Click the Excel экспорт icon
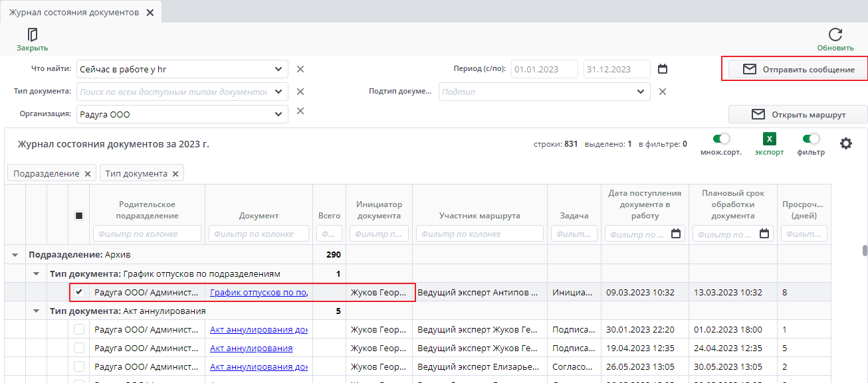This screenshot has width=868, height=383. [769, 139]
